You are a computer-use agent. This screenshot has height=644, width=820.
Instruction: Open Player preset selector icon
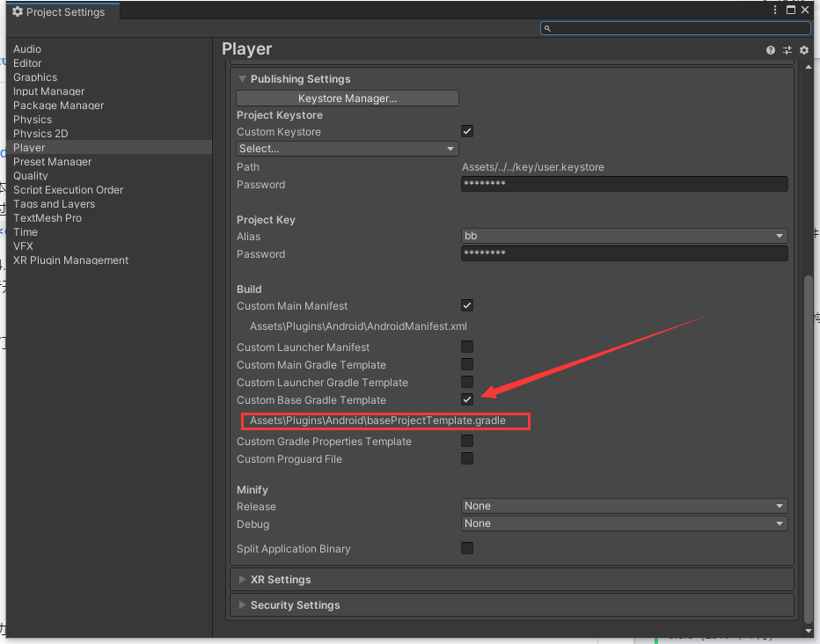pyautogui.click(x=787, y=50)
